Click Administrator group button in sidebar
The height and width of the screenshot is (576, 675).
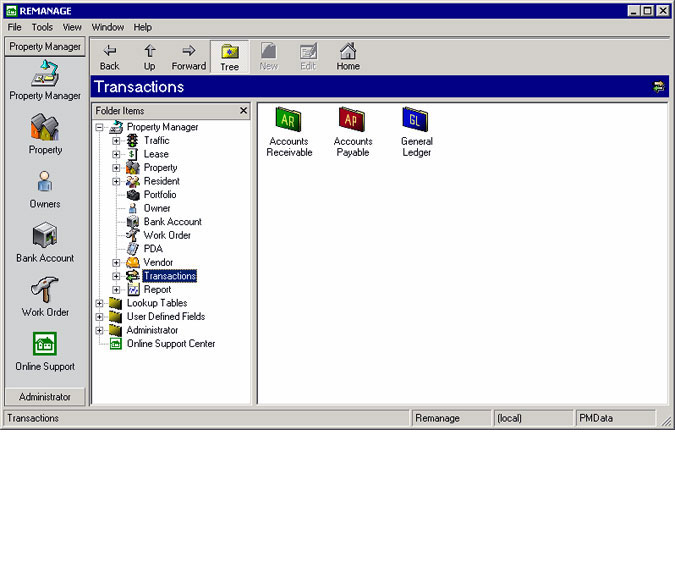click(45, 397)
